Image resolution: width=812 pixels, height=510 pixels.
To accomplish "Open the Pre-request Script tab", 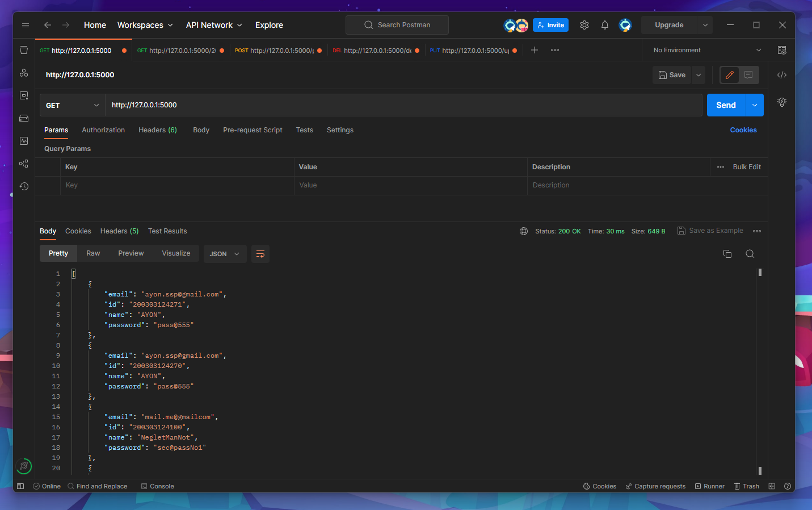I will pos(253,130).
